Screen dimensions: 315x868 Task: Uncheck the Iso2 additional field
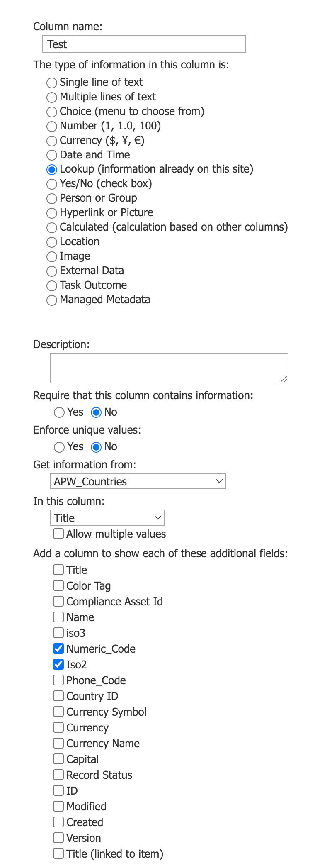coord(58,664)
